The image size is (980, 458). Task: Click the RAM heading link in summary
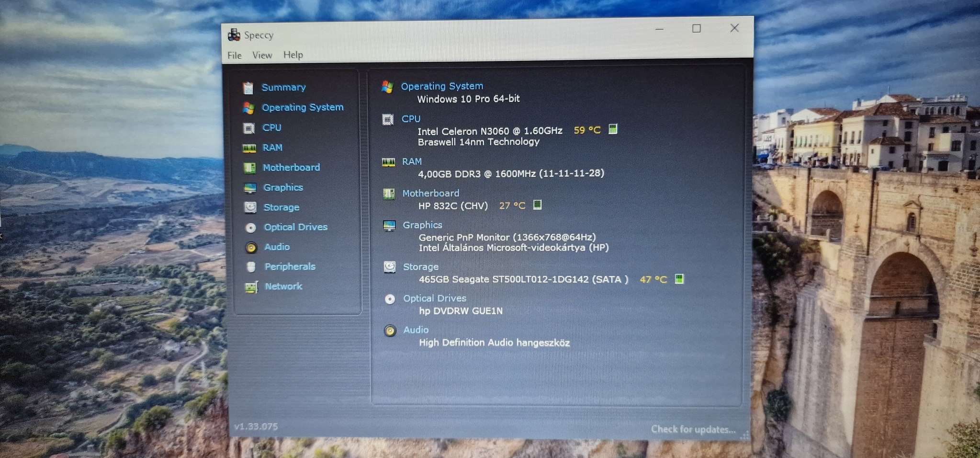coord(412,161)
